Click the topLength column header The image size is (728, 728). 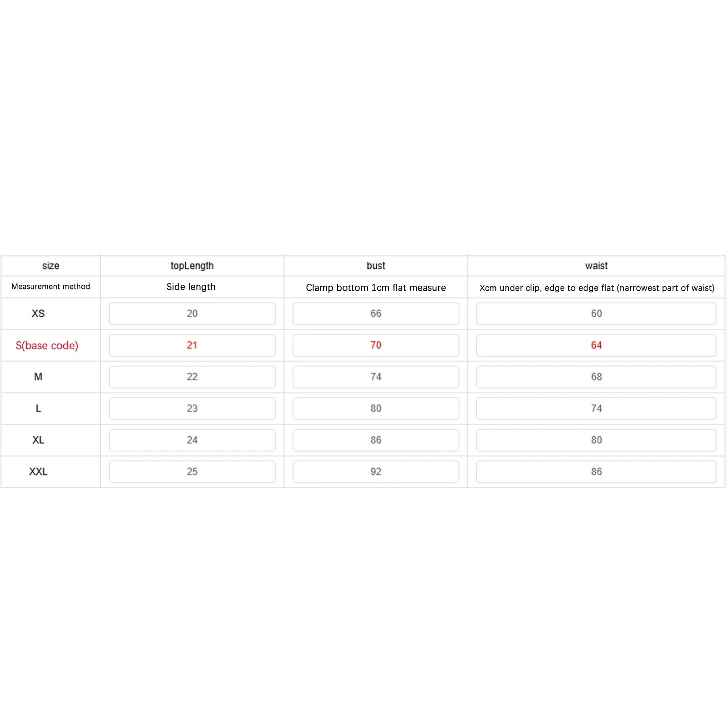192,266
